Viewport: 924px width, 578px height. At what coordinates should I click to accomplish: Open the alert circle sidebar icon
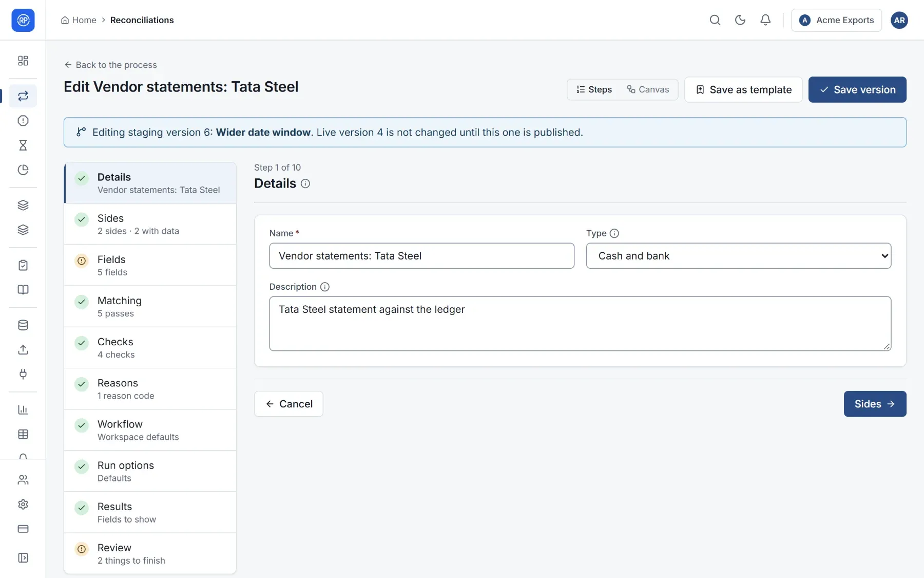(23, 121)
